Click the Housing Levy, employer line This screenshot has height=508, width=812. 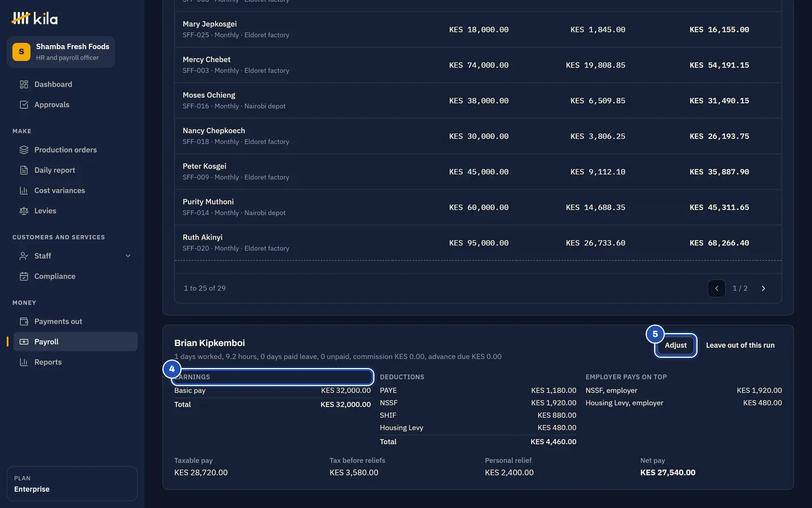click(683, 403)
